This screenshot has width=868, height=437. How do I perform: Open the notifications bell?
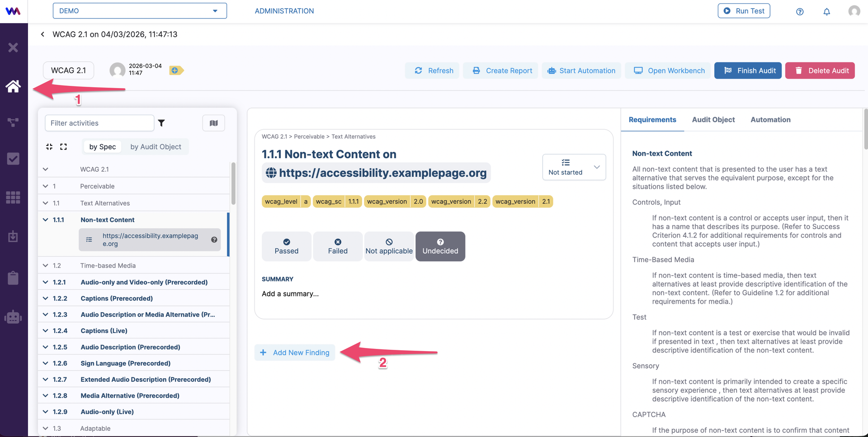tap(827, 12)
